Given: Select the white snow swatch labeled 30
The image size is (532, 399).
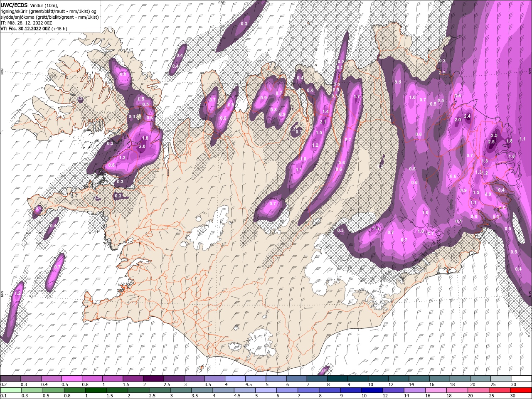Looking at the screenshot, I should (520, 379).
